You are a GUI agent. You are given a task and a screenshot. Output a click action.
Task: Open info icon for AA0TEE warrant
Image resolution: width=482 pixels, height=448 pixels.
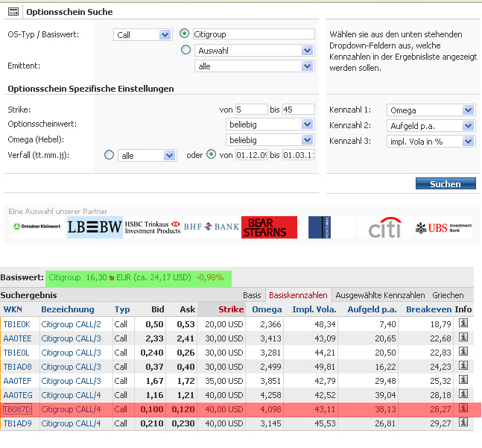point(463,338)
